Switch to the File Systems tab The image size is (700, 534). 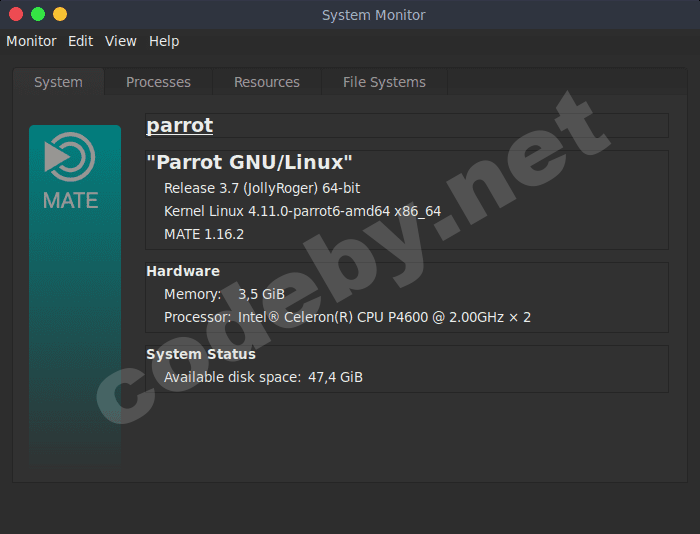point(384,82)
